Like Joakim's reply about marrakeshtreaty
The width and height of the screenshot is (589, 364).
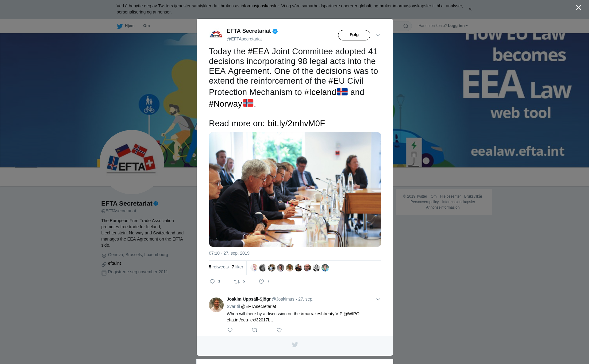pos(279,330)
